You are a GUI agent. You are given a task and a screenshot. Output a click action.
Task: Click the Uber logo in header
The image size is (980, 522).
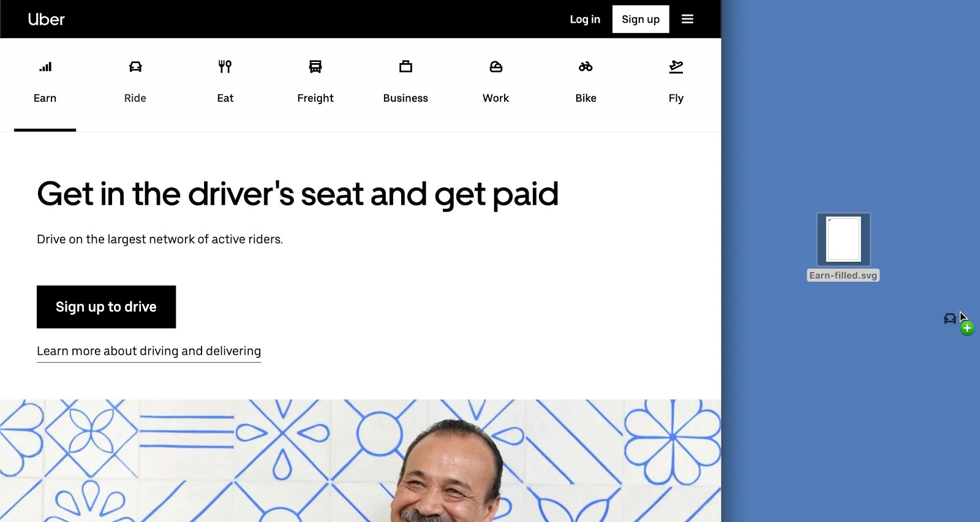[46, 20]
